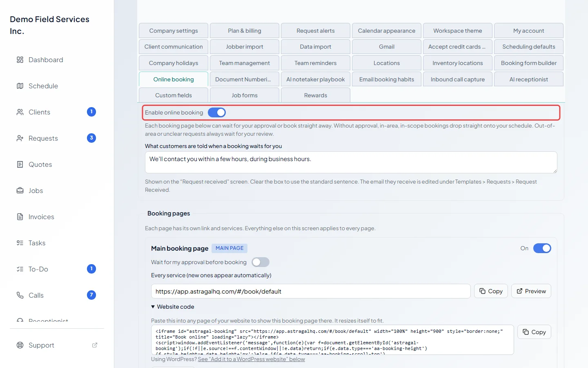Viewport: 588px width, 368px height.
Task: Click the Clients notification badge
Action: pyautogui.click(x=91, y=112)
